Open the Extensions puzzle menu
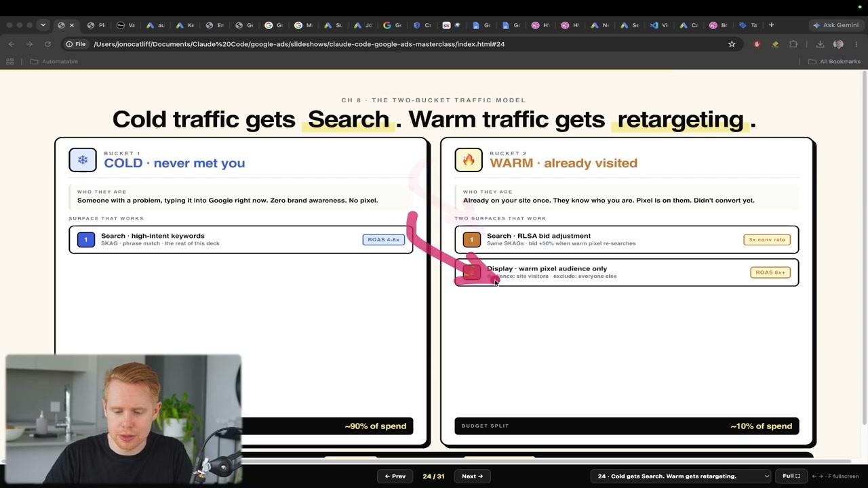 pos(793,44)
